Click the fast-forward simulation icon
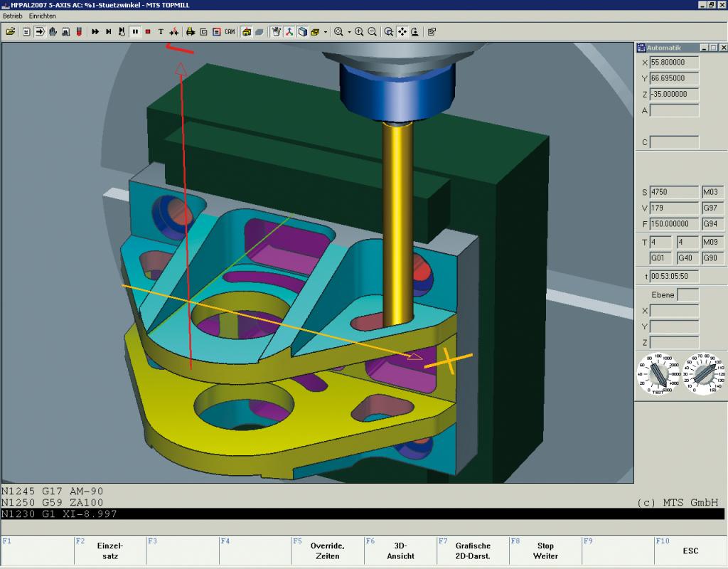This screenshot has height=569, width=728. 95,31
